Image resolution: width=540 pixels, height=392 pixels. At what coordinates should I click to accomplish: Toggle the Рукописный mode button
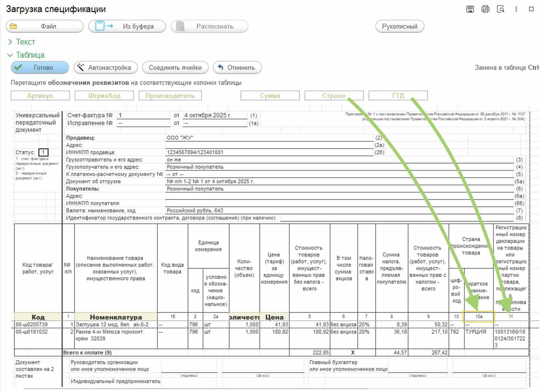click(x=400, y=27)
